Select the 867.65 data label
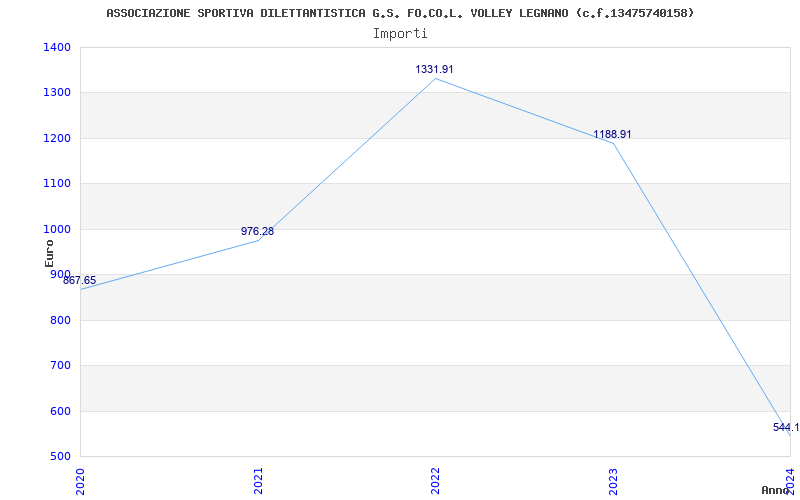Image resolution: width=800 pixels, height=500 pixels. tap(80, 280)
